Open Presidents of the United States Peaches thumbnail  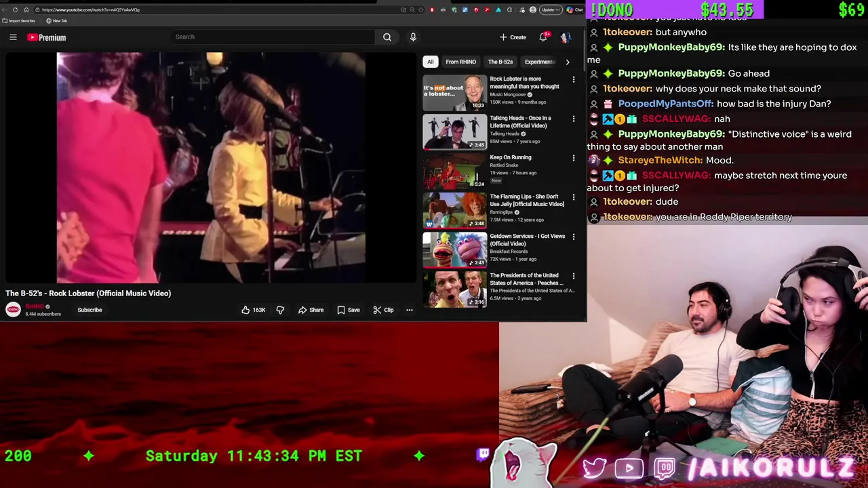tap(454, 289)
